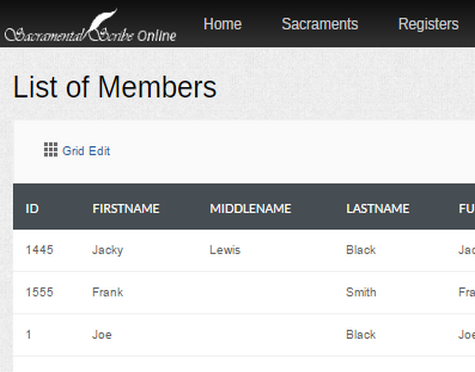
Task: Click the first name Frank cell
Action: pos(108,292)
